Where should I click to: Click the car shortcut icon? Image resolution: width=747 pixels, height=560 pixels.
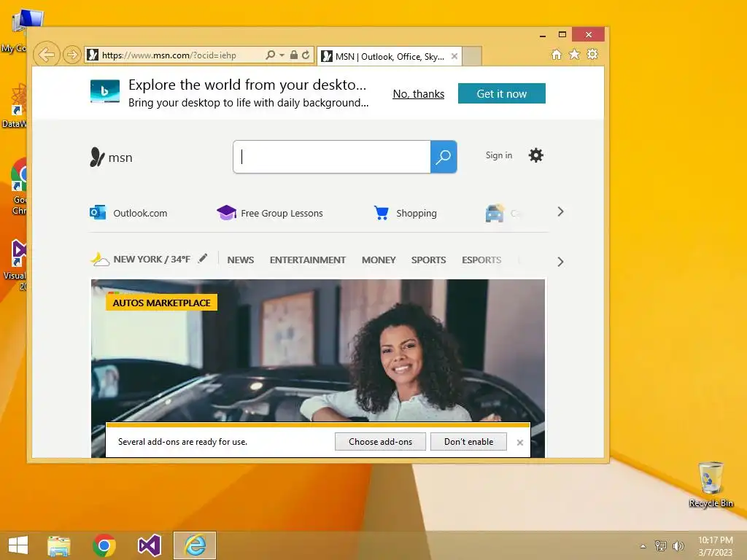(x=495, y=213)
